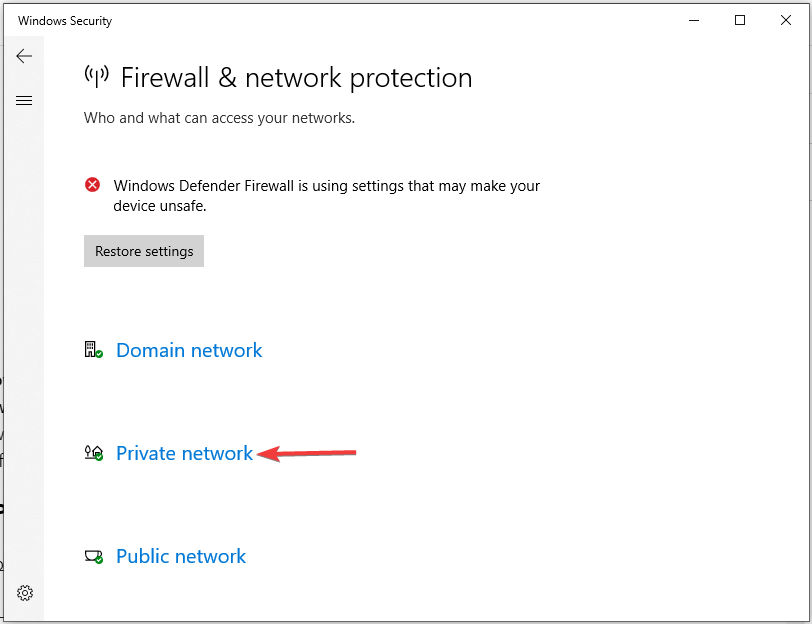Click the firewall unsafe settings warning text
Image resolution: width=812 pixels, height=624 pixels.
point(327,196)
